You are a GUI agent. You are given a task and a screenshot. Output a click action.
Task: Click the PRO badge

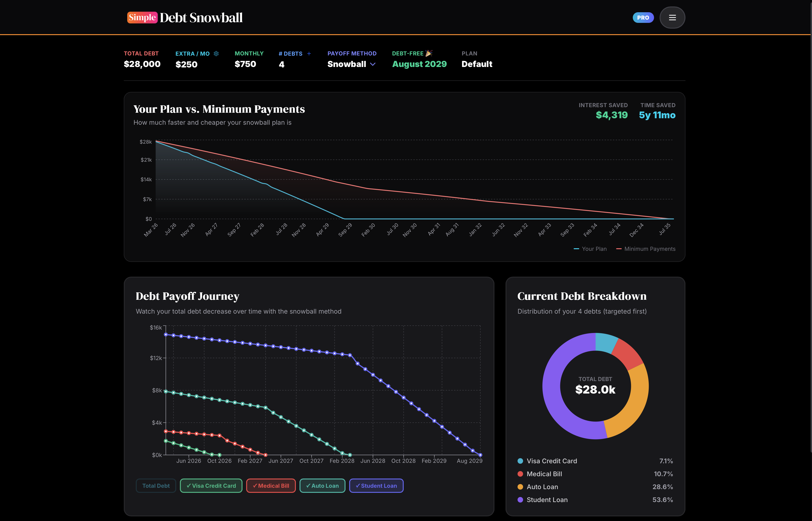pyautogui.click(x=643, y=17)
